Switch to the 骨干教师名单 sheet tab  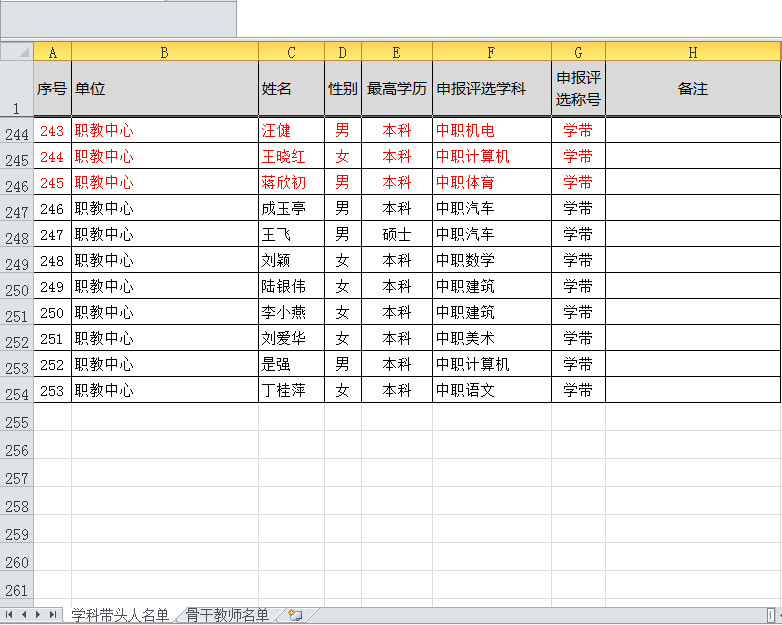(x=228, y=615)
